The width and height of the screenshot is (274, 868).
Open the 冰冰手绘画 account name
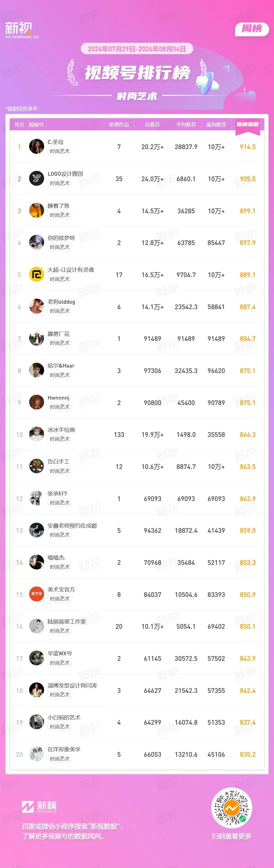[61, 430]
